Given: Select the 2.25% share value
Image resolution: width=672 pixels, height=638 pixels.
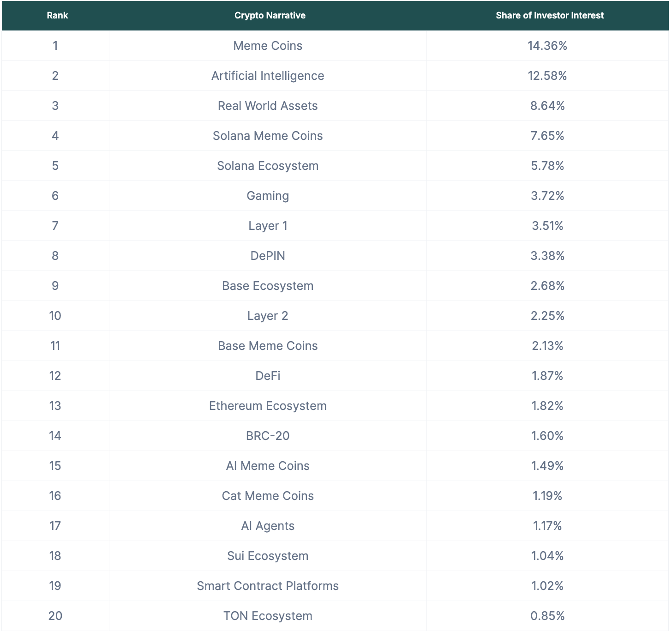Looking at the screenshot, I should click(547, 316).
